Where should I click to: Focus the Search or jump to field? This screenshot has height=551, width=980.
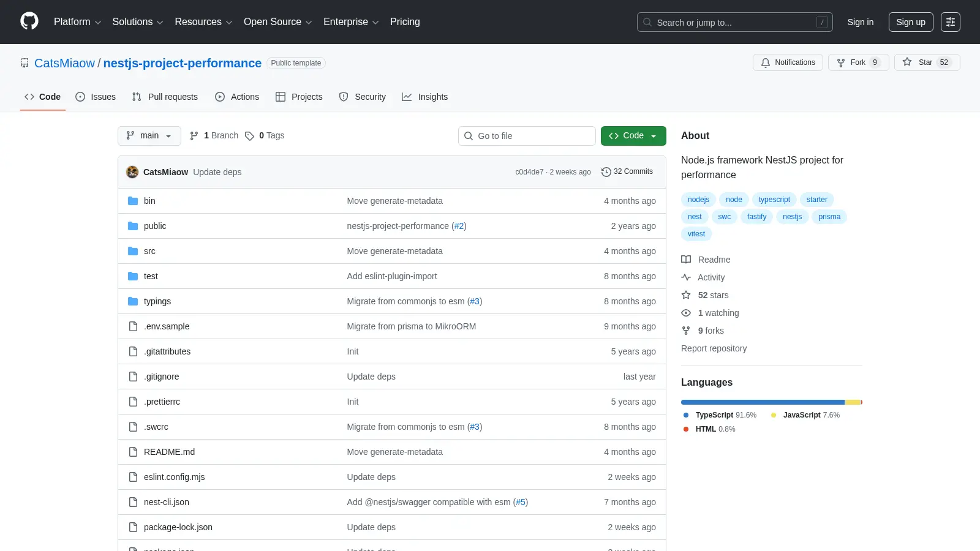(x=734, y=22)
